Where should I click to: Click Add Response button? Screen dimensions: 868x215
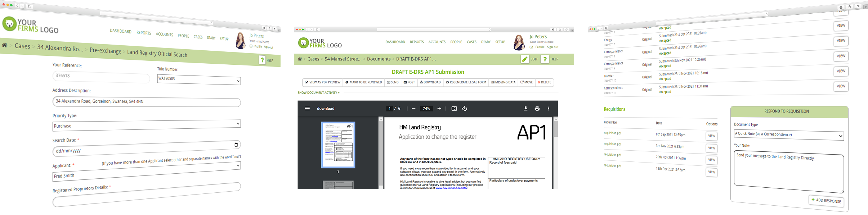pos(826,200)
